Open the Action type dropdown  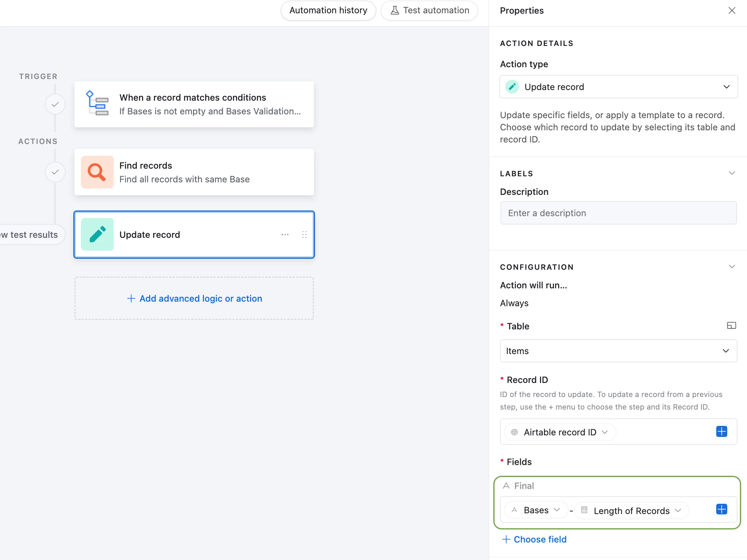[x=618, y=87]
